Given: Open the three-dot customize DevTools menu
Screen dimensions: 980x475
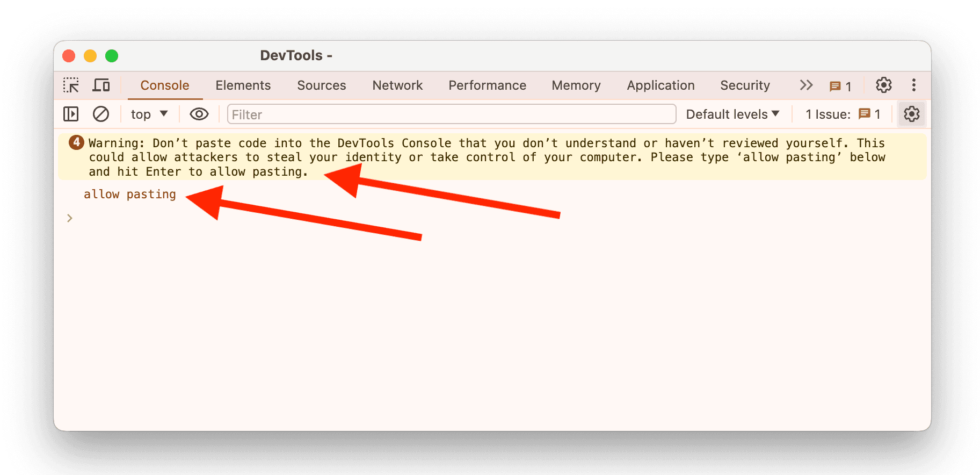Looking at the screenshot, I should 913,85.
